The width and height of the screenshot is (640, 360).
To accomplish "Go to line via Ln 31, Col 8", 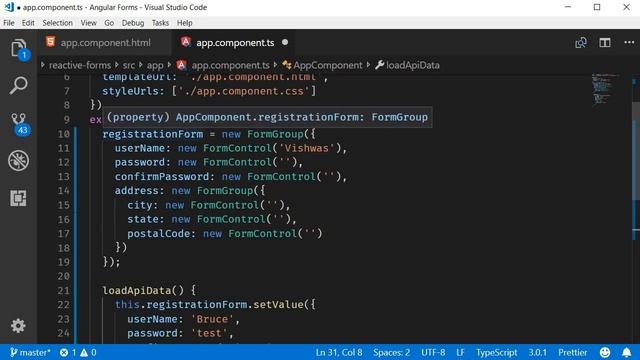I will [x=339, y=352].
